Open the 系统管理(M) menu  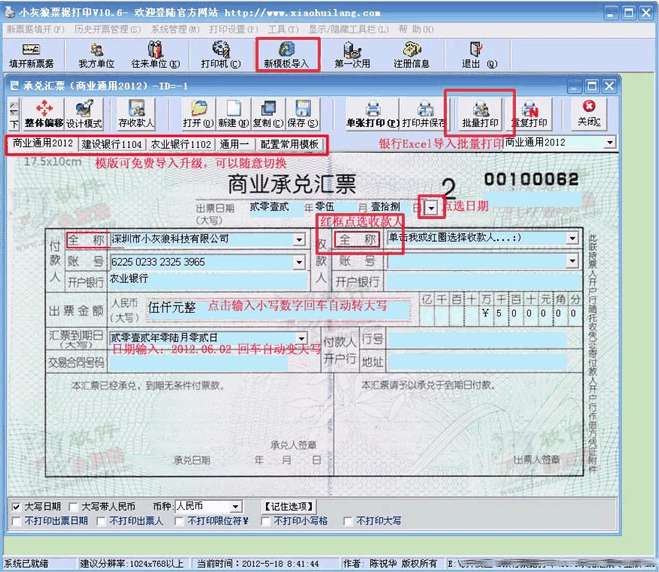click(x=175, y=29)
